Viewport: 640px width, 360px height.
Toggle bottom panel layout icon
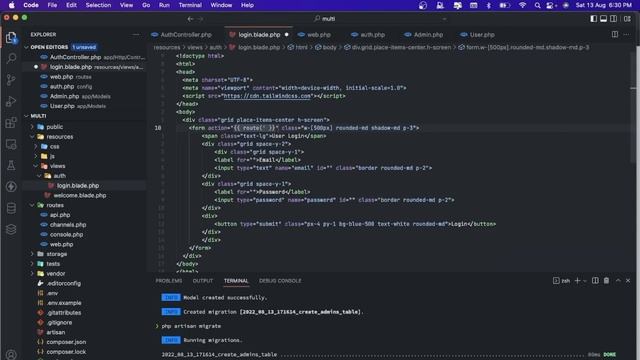click(x=603, y=19)
